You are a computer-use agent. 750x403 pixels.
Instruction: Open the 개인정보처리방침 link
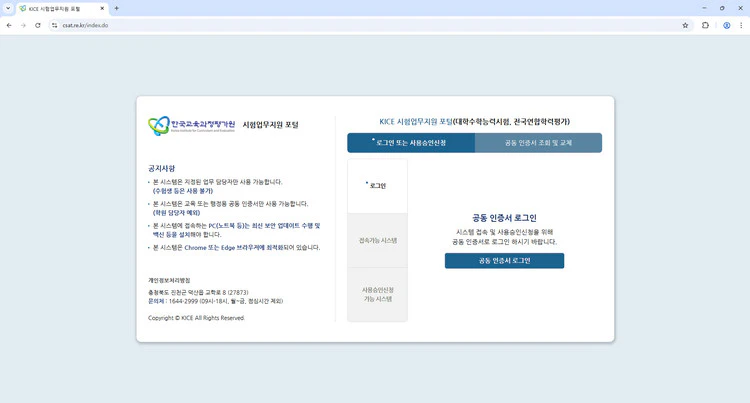(169, 280)
